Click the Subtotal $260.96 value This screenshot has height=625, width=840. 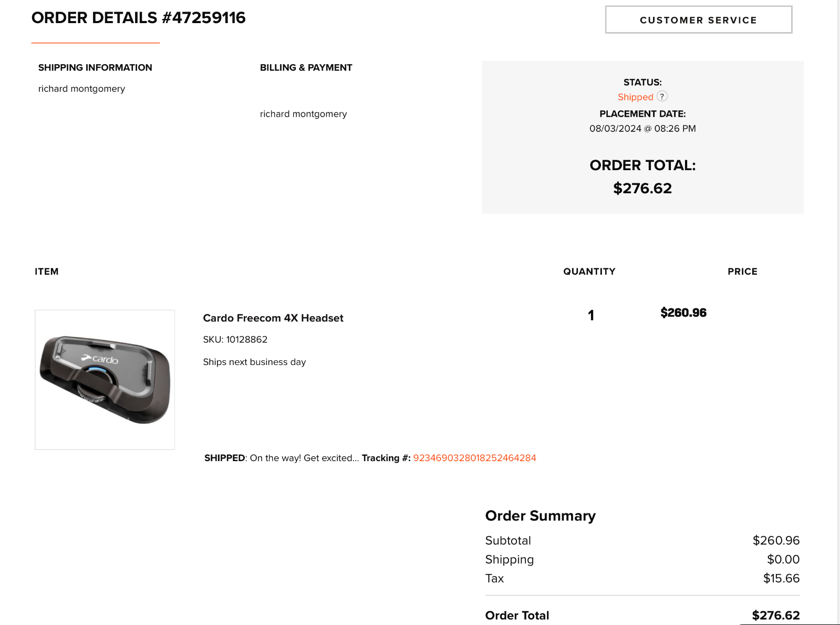point(776,540)
